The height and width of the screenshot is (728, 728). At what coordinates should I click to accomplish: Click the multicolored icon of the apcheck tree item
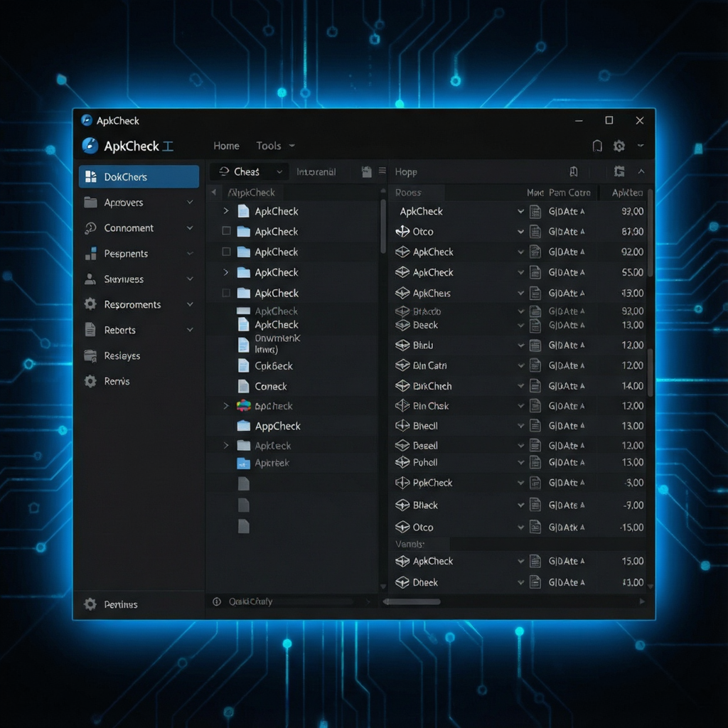[244, 406]
